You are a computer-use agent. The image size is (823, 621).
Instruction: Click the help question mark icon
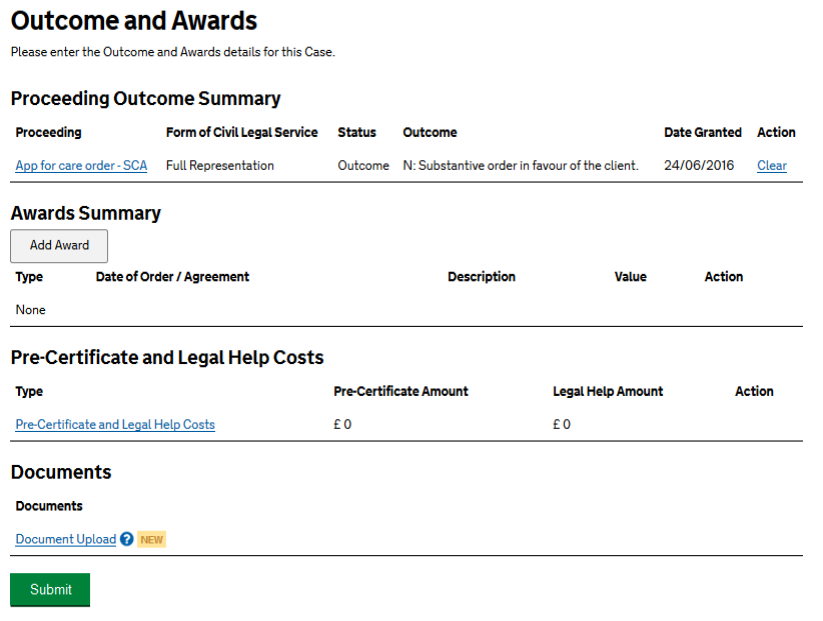click(127, 539)
